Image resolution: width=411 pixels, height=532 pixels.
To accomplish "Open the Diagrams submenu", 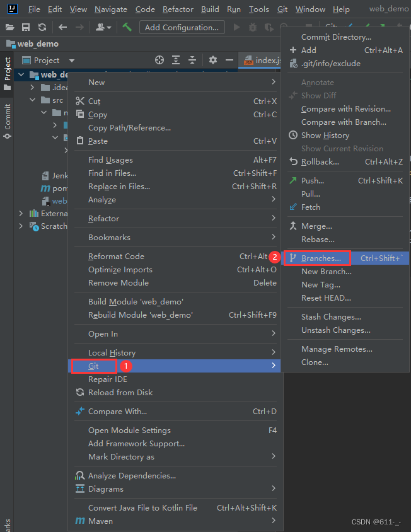I will point(176,489).
